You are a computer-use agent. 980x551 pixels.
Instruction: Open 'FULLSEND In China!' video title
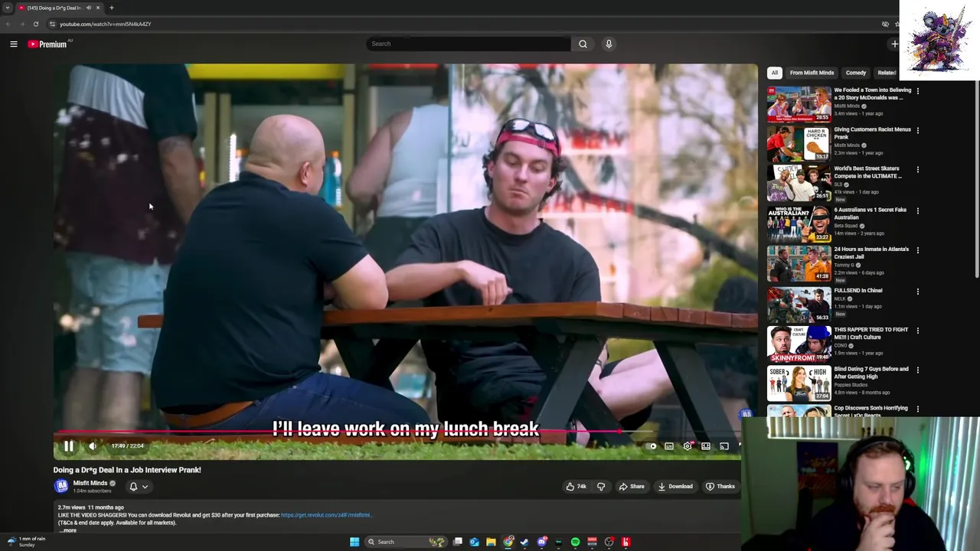click(857, 290)
